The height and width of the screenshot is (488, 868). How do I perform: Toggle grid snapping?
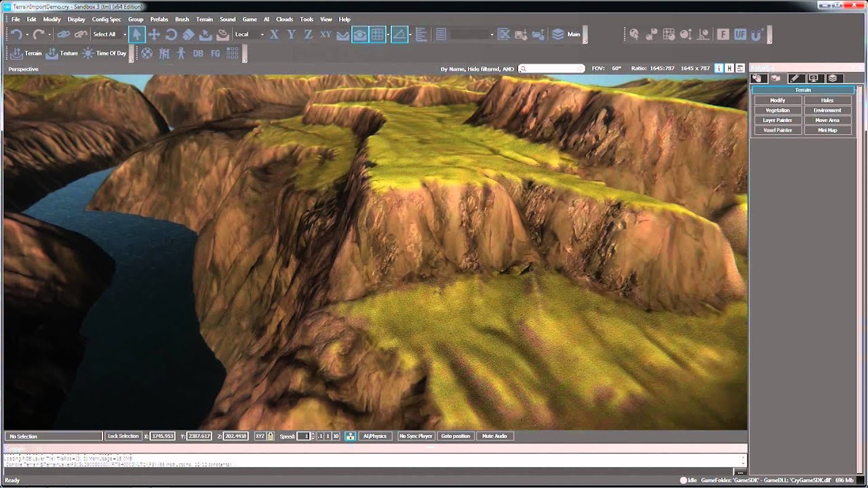(x=378, y=34)
